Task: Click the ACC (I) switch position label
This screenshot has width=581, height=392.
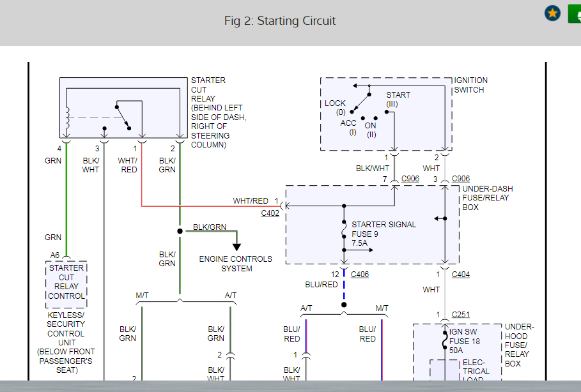Action: click(348, 127)
